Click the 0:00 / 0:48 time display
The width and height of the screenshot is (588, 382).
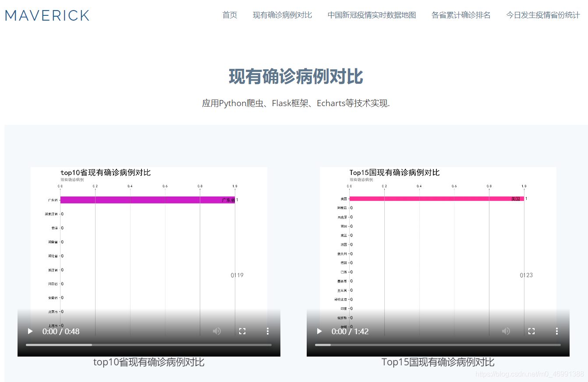coord(61,331)
